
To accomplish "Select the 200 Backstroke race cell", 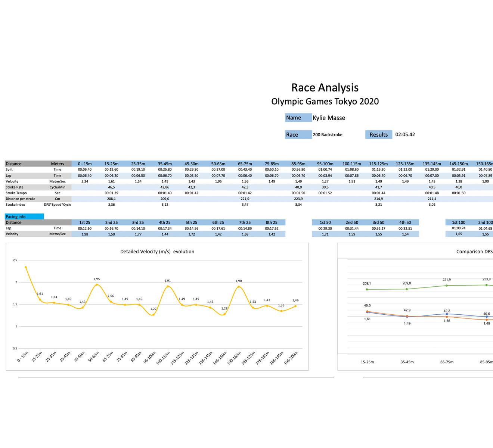I will tap(328, 135).
